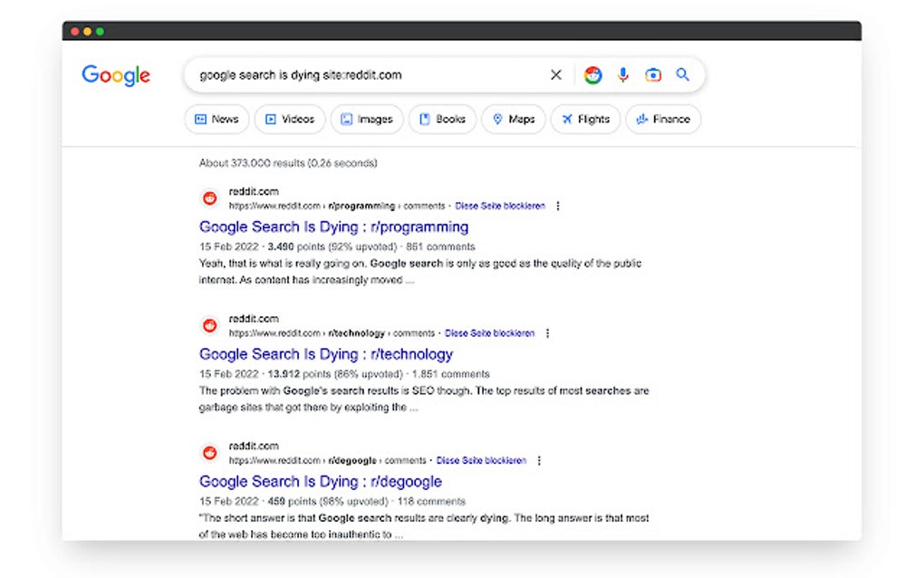Select the Reddit favicon beside the r/degoogle result
Screen dimensions: 924x578
(x=209, y=452)
